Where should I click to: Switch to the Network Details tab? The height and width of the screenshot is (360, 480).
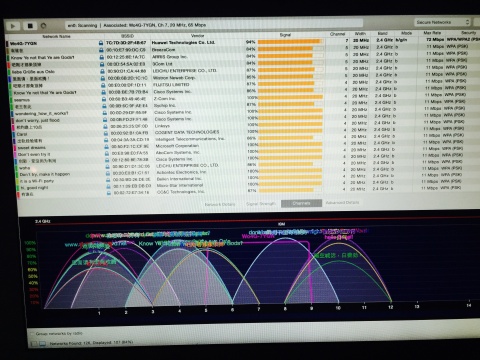click(220, 204)
